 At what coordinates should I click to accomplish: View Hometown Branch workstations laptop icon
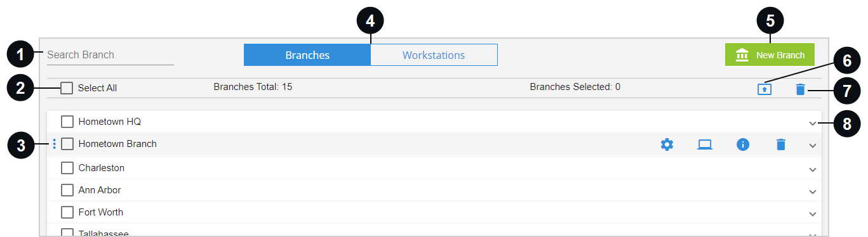(x=705, y=144)
